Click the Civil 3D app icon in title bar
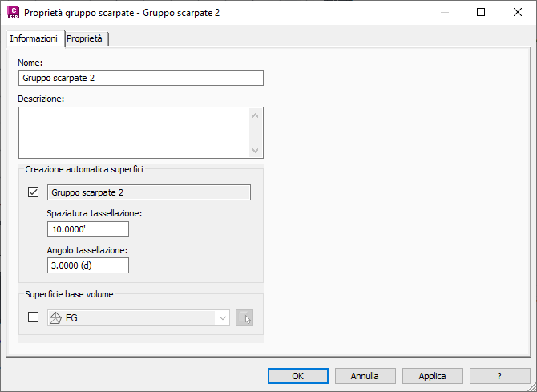This screenshot has height=392, width=537. [12, 12]
